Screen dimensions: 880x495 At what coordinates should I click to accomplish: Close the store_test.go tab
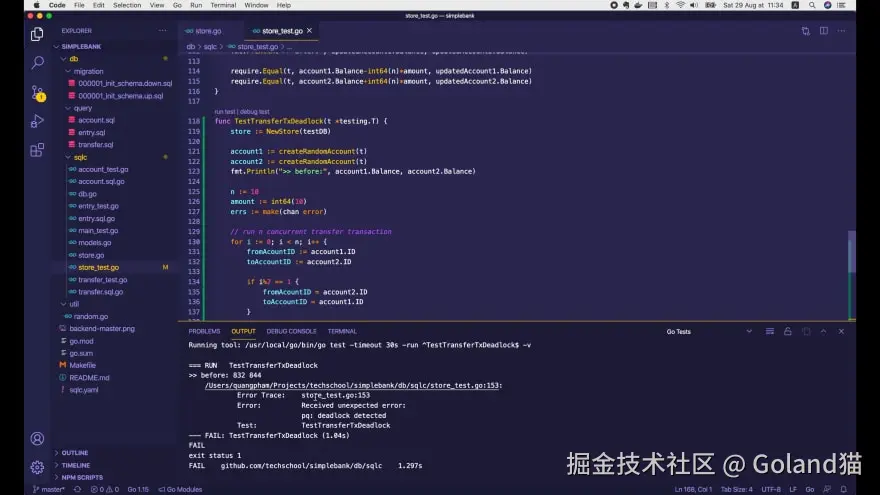309,31
